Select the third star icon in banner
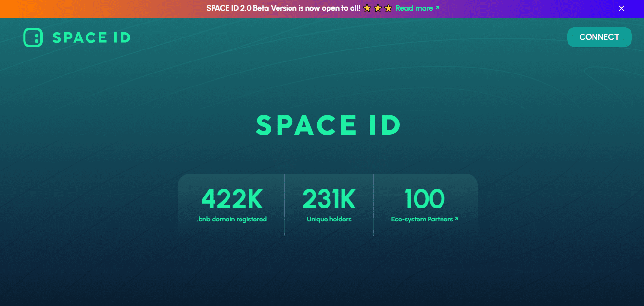 389,8
